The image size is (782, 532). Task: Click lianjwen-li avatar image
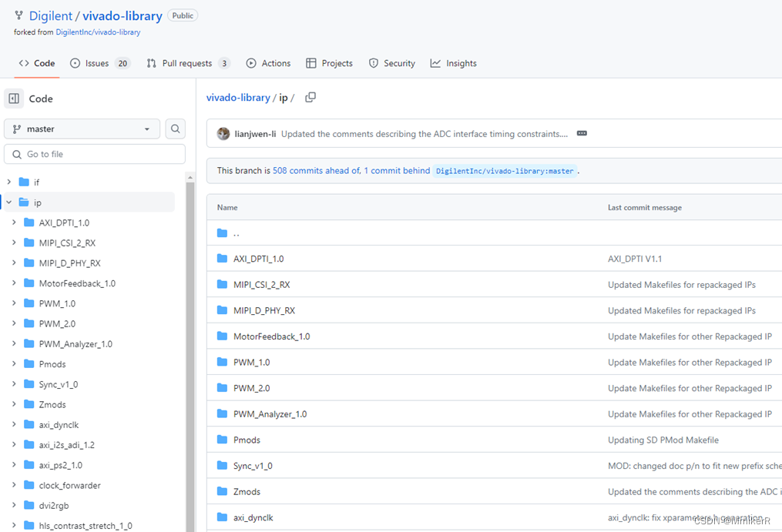coord(223,134)
